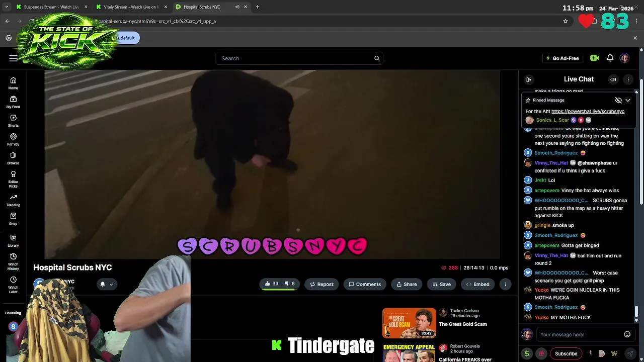Open the Comments section

(x=365, y=284)
